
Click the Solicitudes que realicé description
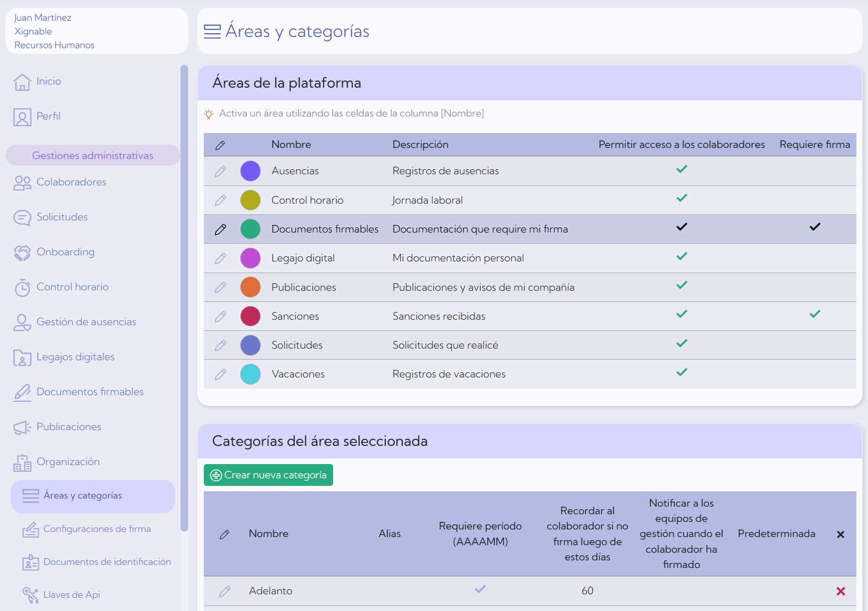tap(445, 345)
